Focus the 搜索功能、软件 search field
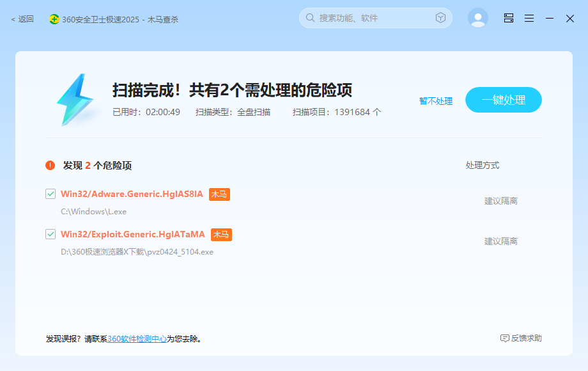Viewport: 588px width, 371px height. point(375,18)
